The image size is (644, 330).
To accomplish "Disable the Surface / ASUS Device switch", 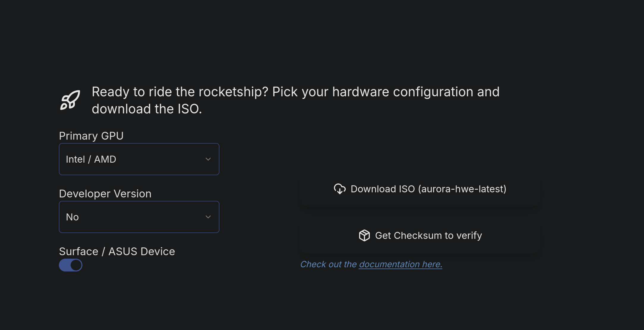I will point(71,265).
